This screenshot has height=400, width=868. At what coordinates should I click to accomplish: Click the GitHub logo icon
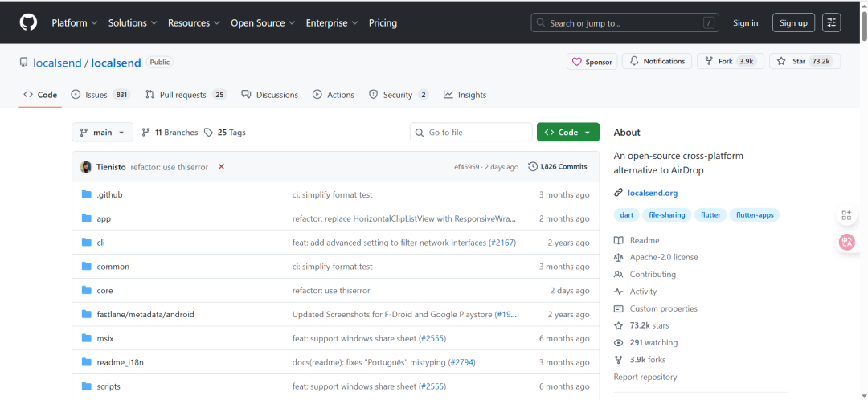28,22
